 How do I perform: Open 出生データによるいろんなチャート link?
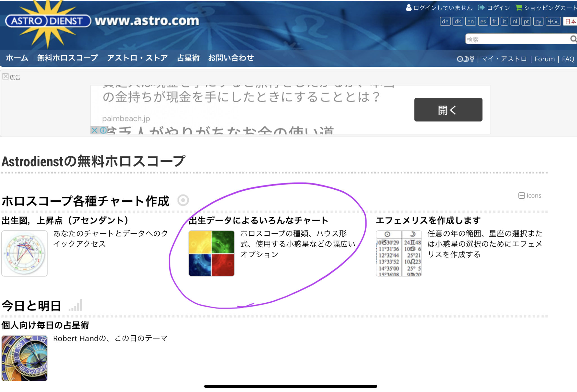coord(259,220)
